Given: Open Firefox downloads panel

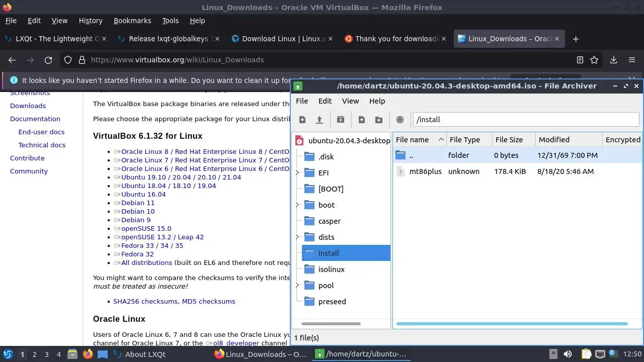Looking at the screenshot, I should click(x=614, y=60).
